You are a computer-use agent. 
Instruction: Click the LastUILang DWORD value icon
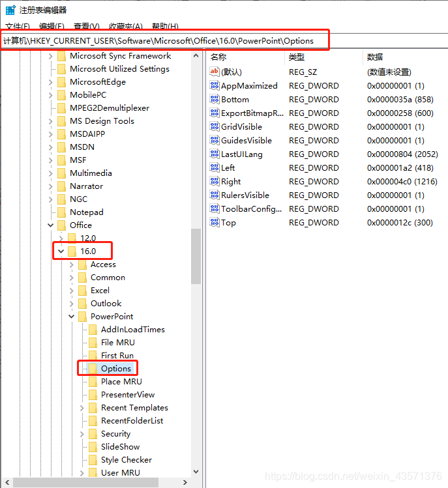[215, 154]
